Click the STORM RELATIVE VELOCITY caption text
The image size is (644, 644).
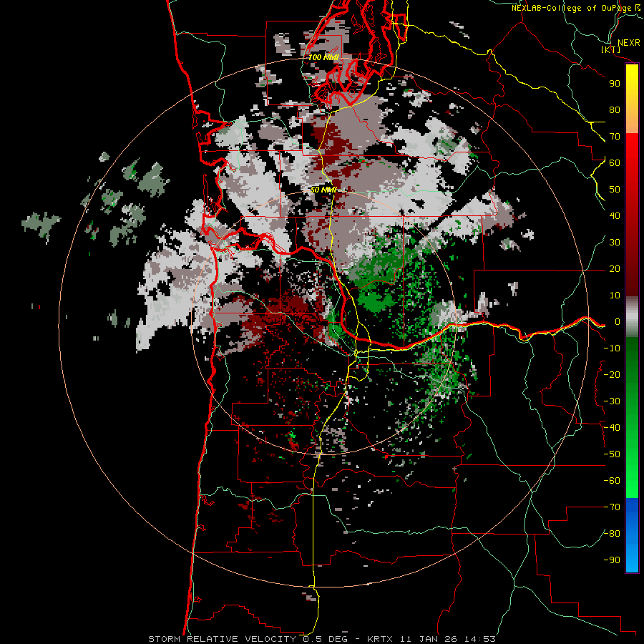click(223, 639)
